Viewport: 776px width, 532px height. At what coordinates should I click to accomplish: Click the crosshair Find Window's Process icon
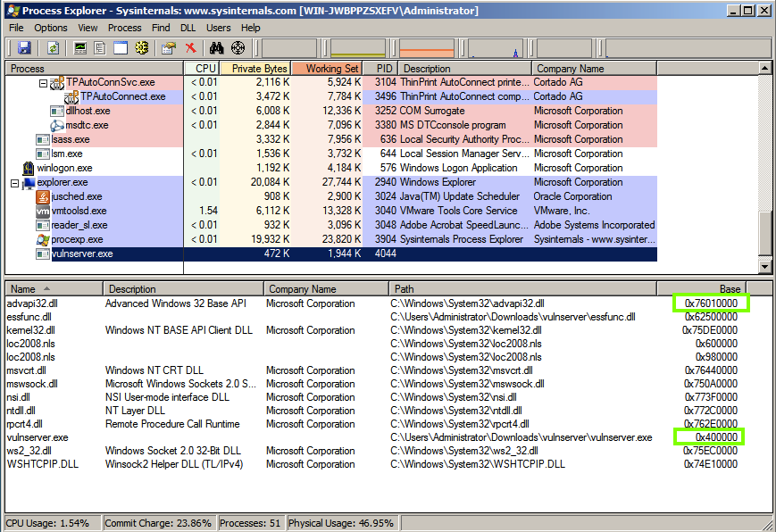pos(238,47)
